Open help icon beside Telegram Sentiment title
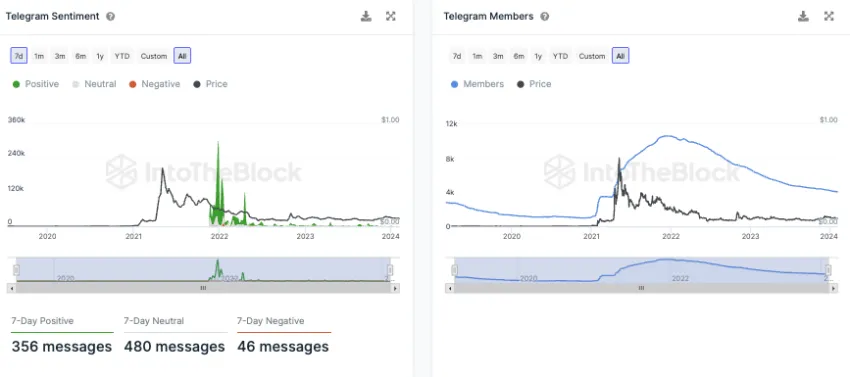This screenshot has width=850, height=377. coord(111,16)
